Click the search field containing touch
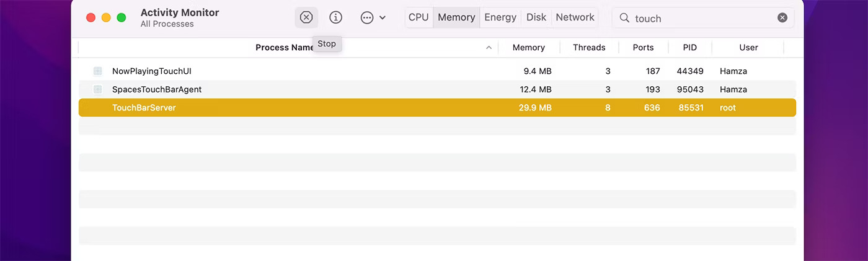Image resolution: width=868 pixels, height=261 pixels. (x=704, y=18)
